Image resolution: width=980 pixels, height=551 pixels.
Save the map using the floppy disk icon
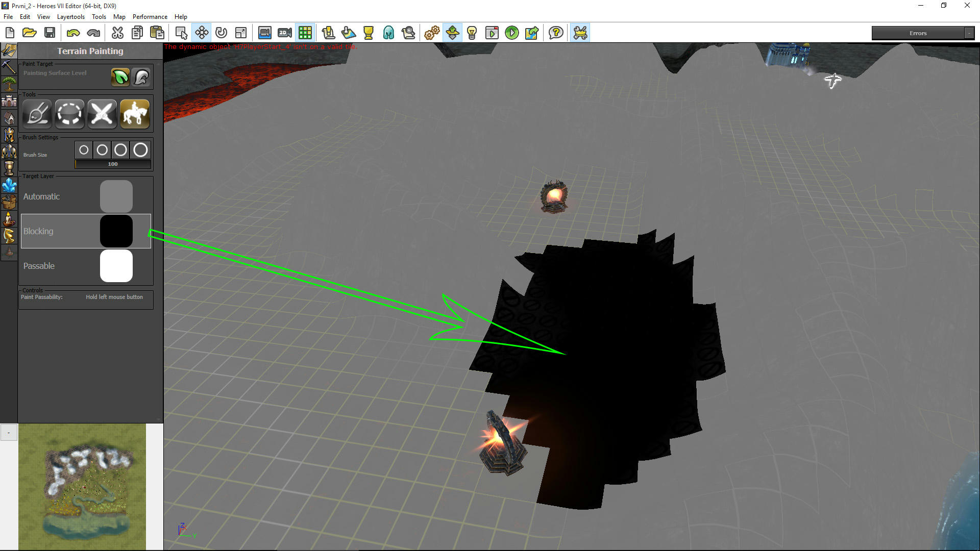[50, 33]
